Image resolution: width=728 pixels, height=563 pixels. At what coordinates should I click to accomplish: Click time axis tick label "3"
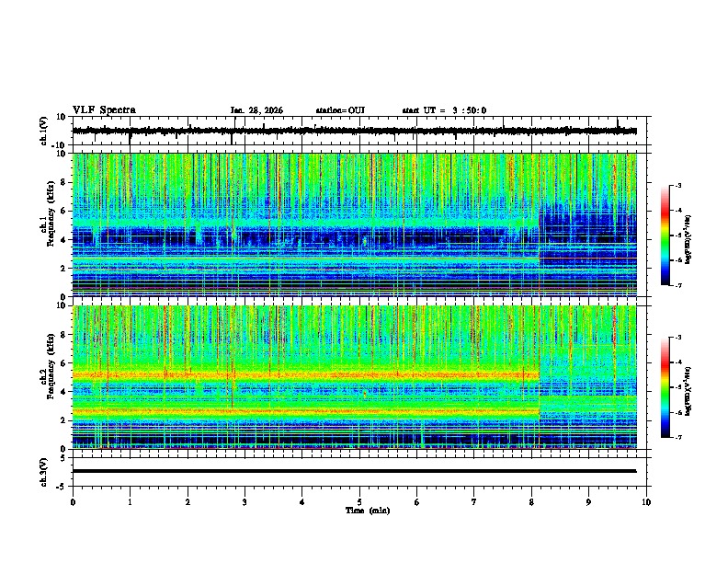(245, 502)
